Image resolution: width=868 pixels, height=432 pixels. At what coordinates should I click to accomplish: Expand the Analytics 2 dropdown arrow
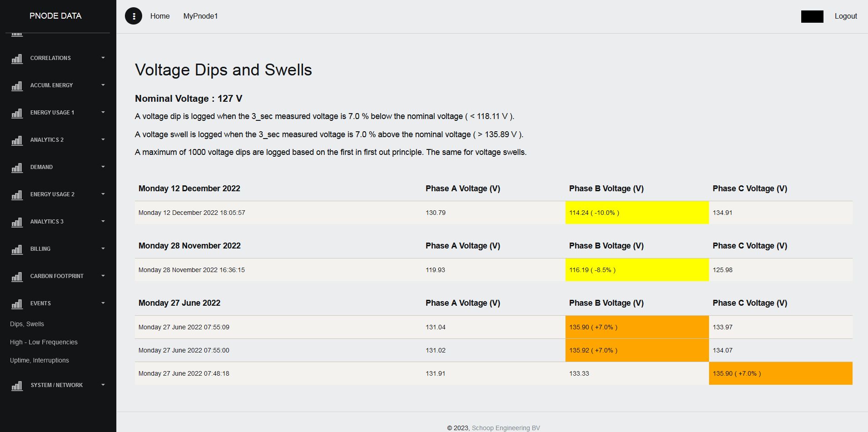tap(103, 139)
